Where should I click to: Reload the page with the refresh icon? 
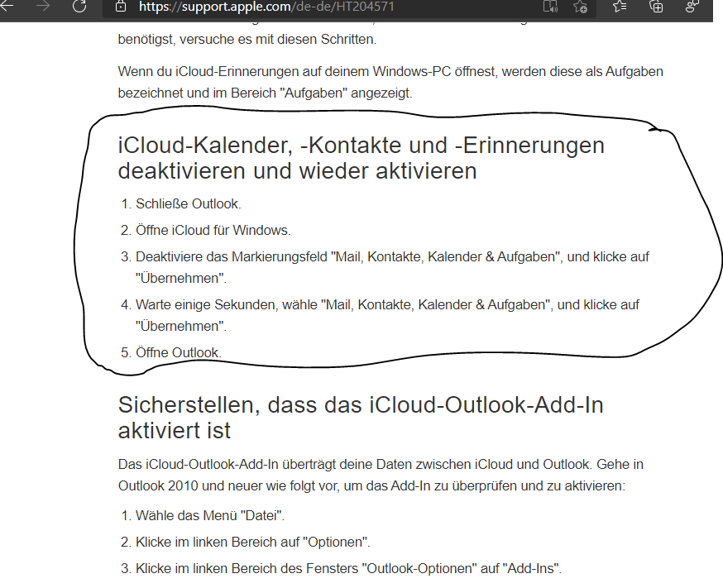click(x=79, y=6)
